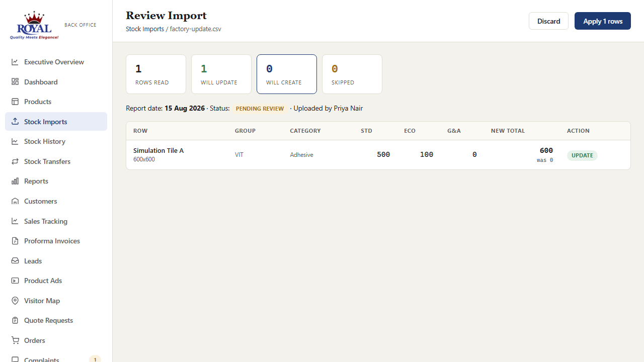Select Stock Imports menu item
Image resolution: width=644 pixels, height=362 pixels.
(x=56, y=122)
